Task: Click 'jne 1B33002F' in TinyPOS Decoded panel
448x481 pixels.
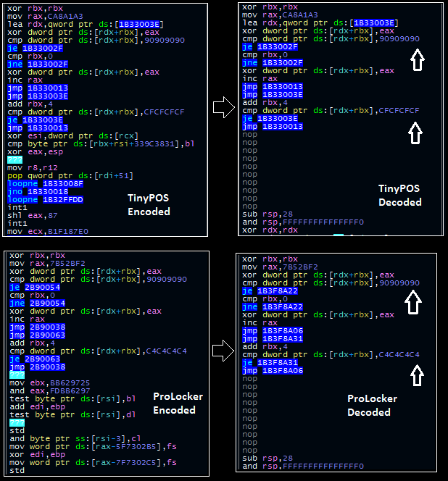Action: pos(273,62)
